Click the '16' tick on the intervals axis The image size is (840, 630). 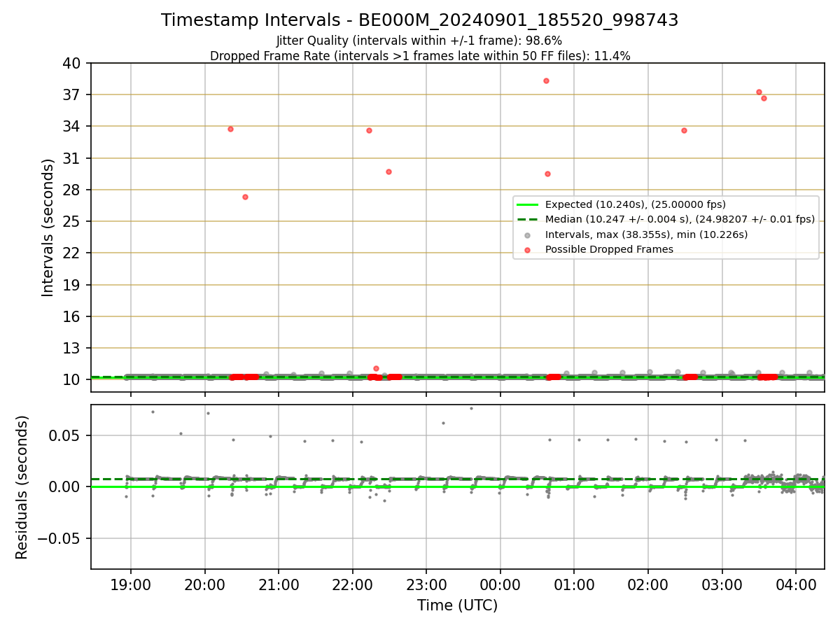coord(73,316)
